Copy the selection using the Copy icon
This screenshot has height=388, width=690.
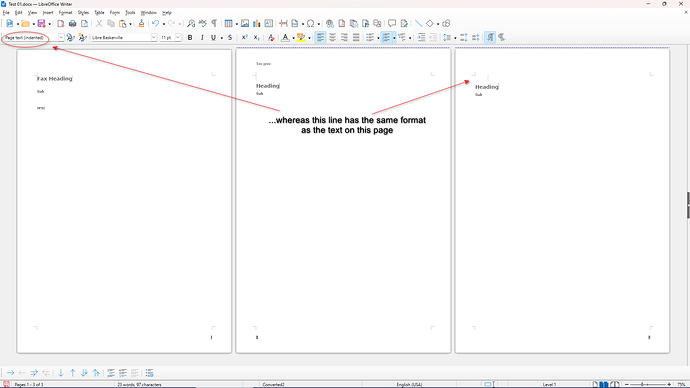(111, 23)
